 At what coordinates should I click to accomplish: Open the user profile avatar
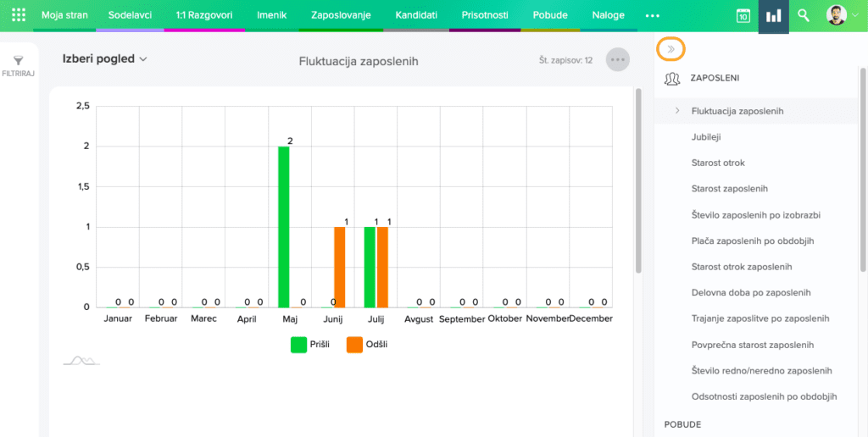pyautogui.click(x=837, y=16)
